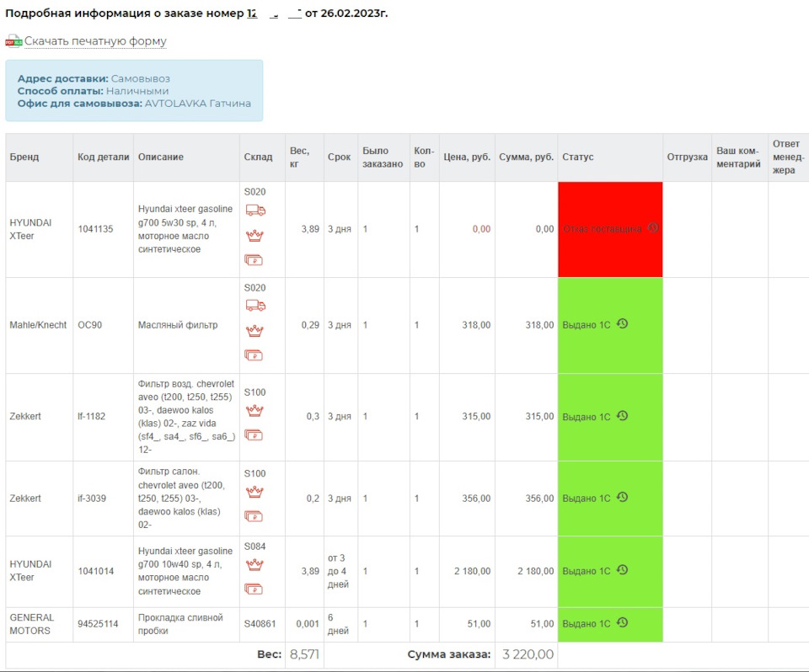Viewport: 809px width, 672px height.
Task: Click the PDF/XLS icon beside download link
Action: (13, 41)
